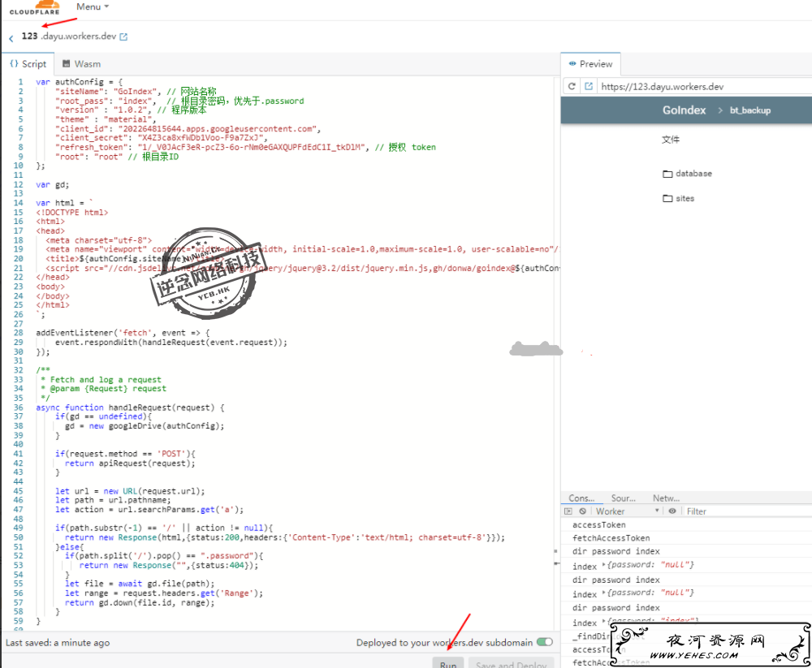The image size is (812, 668).
Task: Click the async function handleRequest line
Action: 130,407
